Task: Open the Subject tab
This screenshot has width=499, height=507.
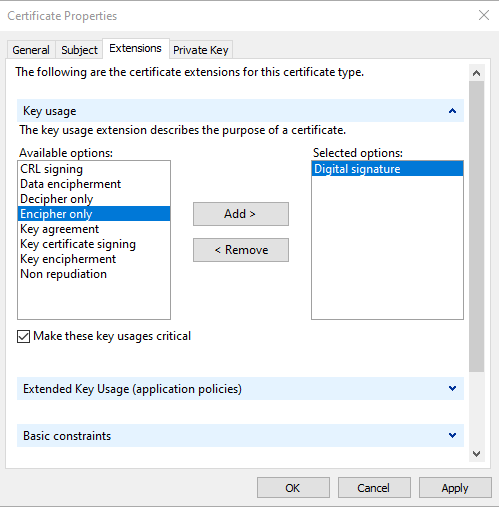Action: pyautogui.click(x=79, y=50)
